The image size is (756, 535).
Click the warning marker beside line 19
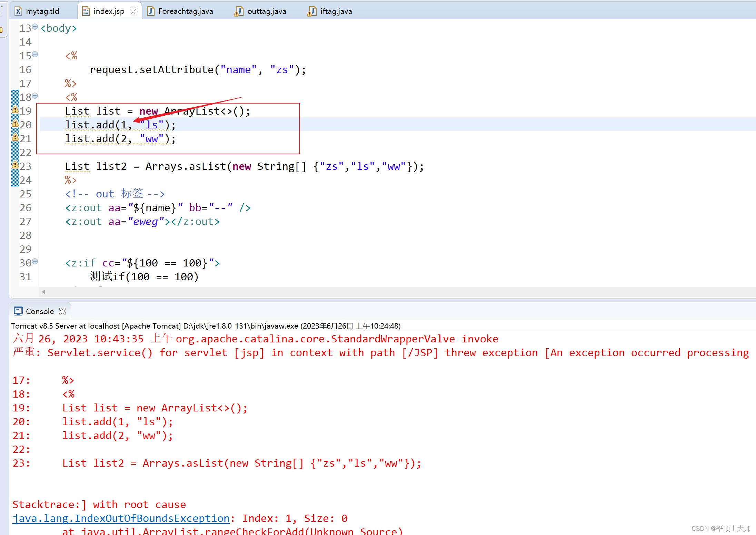tap(15, 110)
